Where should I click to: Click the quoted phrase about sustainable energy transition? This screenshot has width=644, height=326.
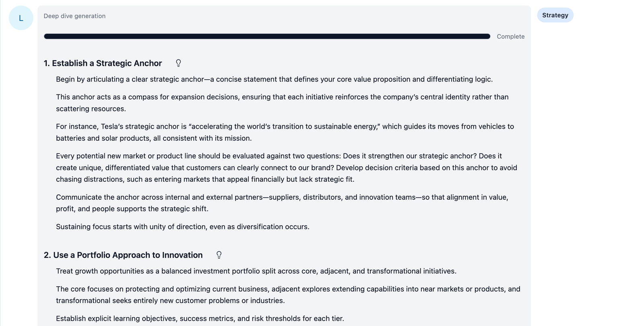tap(285, 127)
